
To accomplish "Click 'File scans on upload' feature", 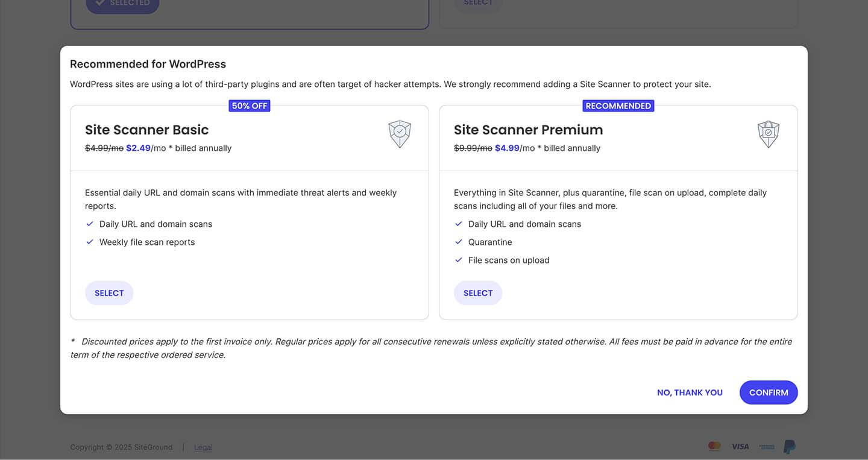I will click(x=509, y=260).
